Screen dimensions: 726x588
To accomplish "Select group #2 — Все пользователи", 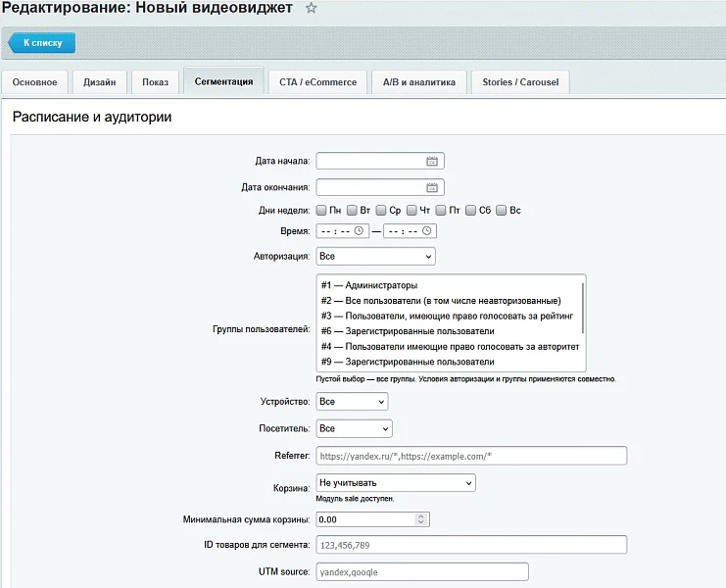I will [x=449, y=301].
